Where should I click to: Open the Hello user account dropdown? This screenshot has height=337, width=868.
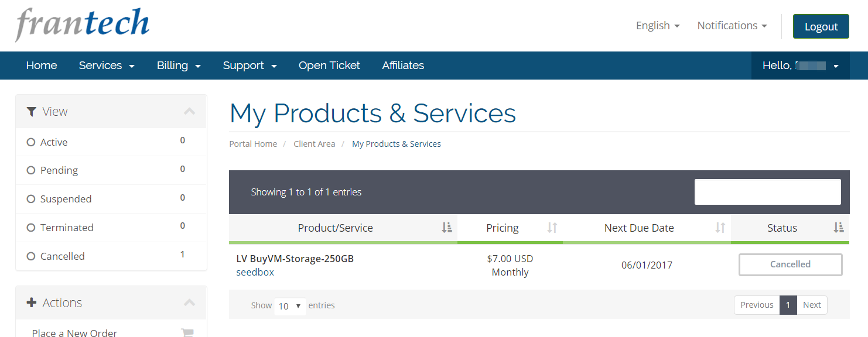click(800, 66)
